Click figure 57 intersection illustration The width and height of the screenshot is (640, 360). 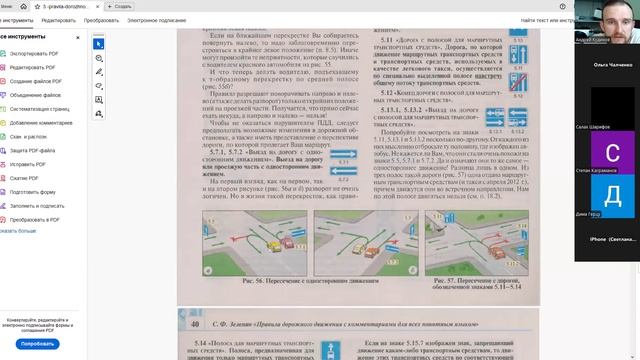[x=477, y=243]
